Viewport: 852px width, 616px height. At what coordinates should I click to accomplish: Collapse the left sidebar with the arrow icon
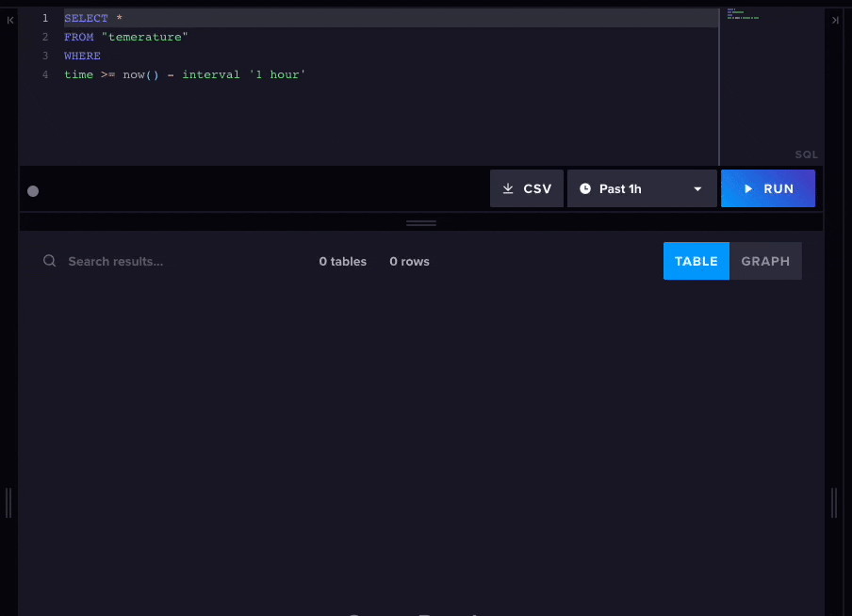[9, 19]
